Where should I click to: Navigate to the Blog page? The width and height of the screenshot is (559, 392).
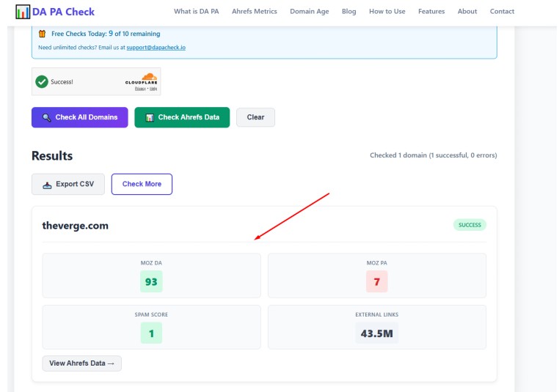coord(348,12)
